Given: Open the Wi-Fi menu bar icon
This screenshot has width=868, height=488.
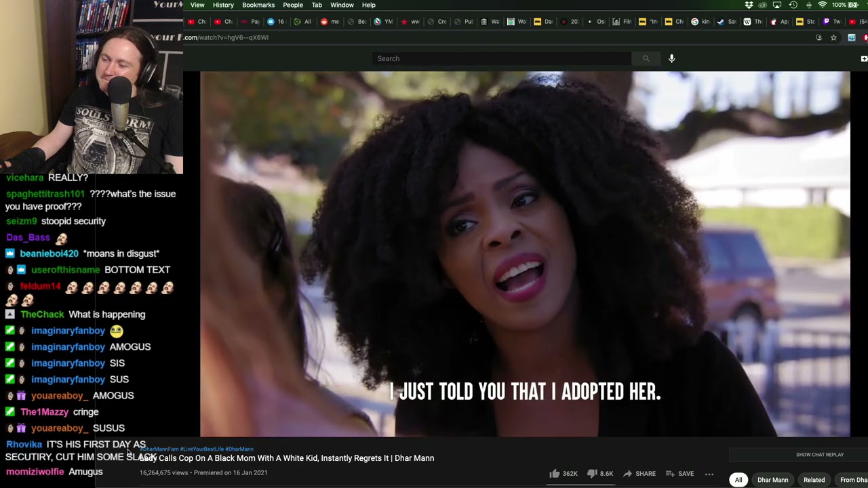Looking at the screenshot, I should click(823, 5).
